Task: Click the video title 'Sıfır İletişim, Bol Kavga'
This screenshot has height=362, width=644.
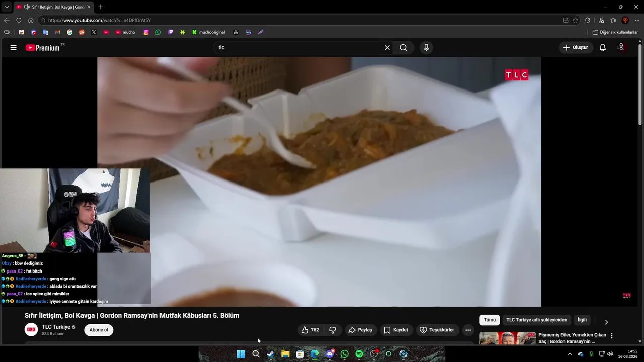Action: pos(132,315)
